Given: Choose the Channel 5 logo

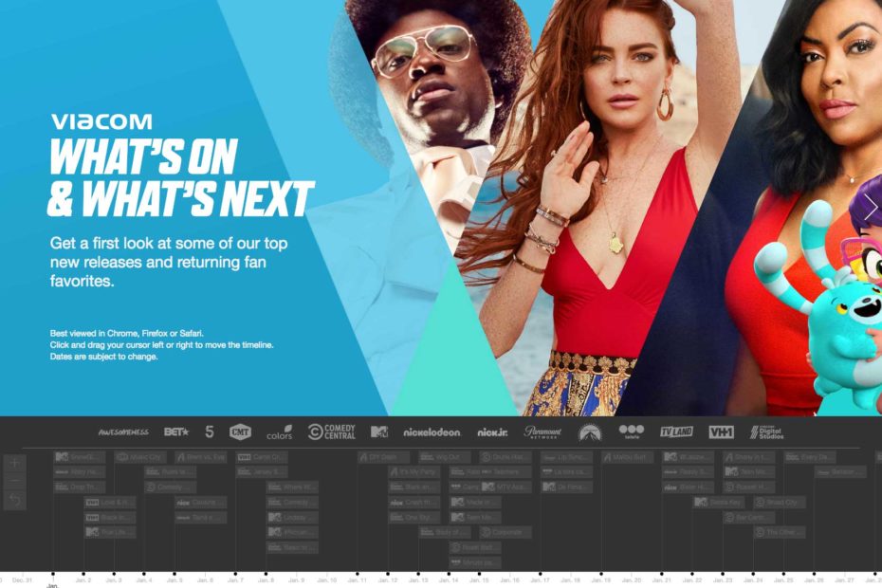Looking at the screenshot, I should 210,432.
